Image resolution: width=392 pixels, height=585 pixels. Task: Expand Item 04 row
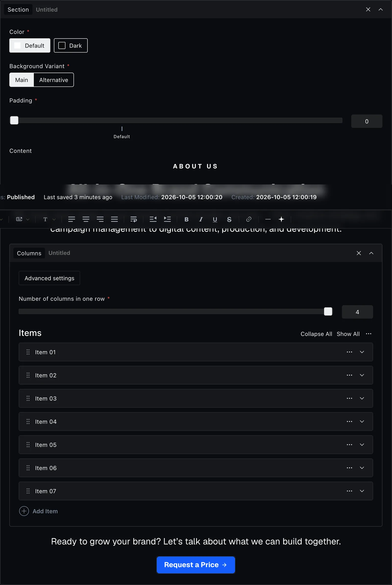pos(362,421)
